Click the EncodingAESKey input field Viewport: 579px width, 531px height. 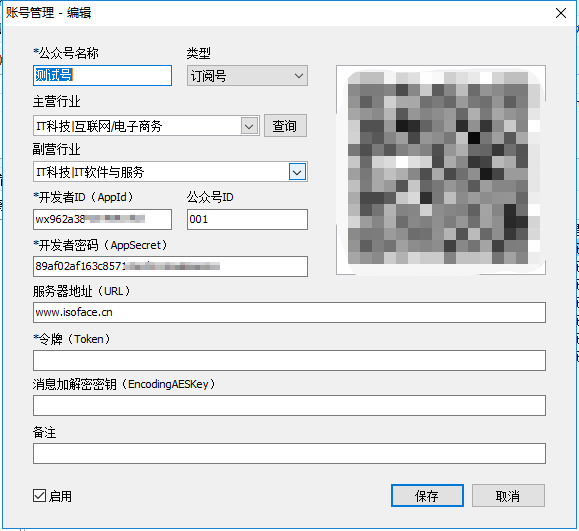289,405
